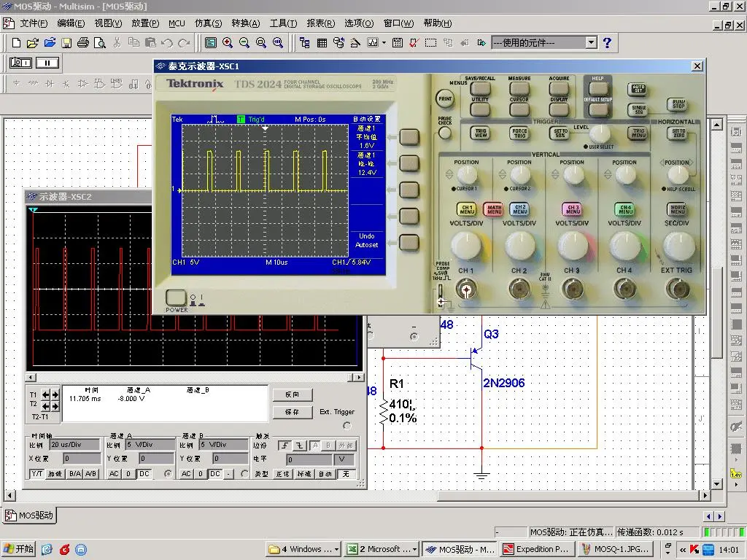Click the 反向 button in XSC2
Image resolution: width=747 pixels, height=560 pixels.
coord(293,394)
